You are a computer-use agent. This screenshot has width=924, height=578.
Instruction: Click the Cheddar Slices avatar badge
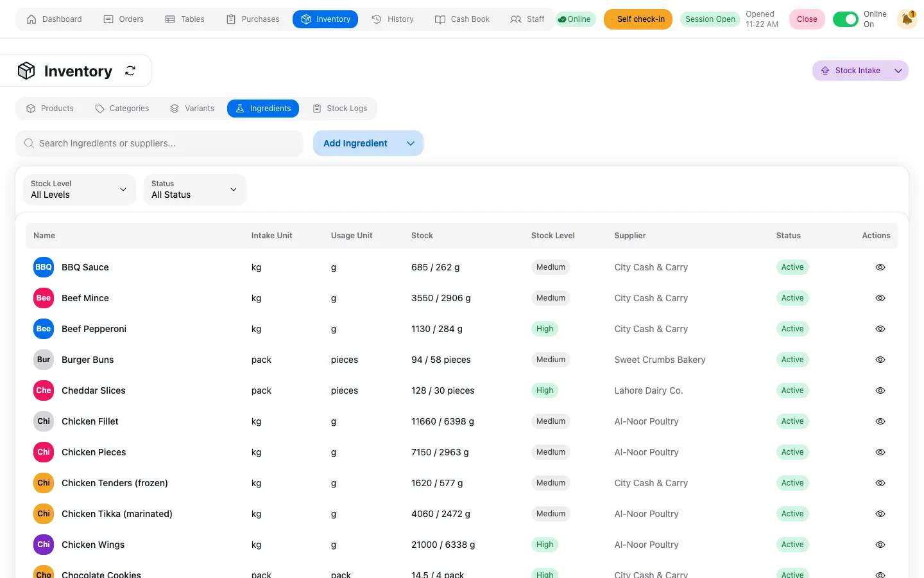44,390
